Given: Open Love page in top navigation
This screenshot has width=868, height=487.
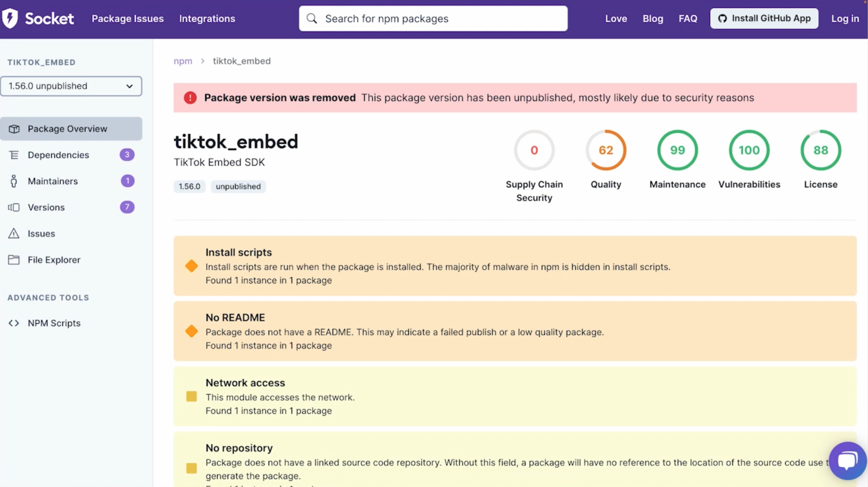Looking at the screenshot, I should pos(616,19).
